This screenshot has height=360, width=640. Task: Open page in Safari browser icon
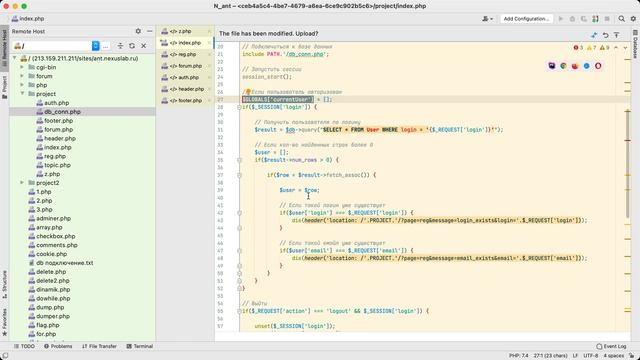point(587,66)
